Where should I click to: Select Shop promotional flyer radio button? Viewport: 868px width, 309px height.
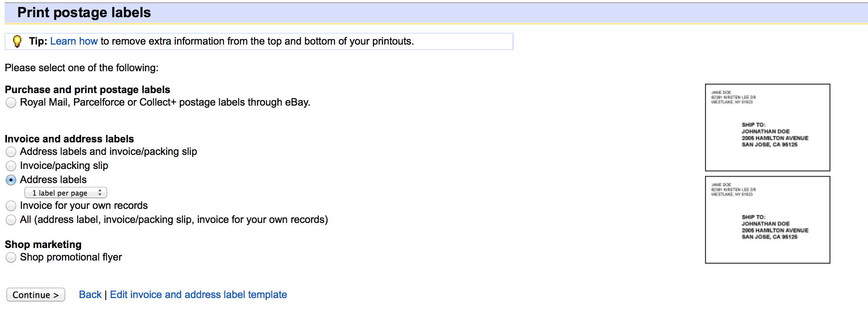pyautogui.click(x=11, y=257)
